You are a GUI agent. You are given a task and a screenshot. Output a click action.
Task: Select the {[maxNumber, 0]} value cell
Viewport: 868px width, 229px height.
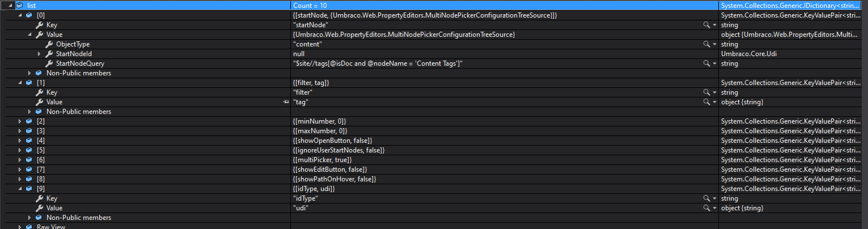tap(504, 131)
